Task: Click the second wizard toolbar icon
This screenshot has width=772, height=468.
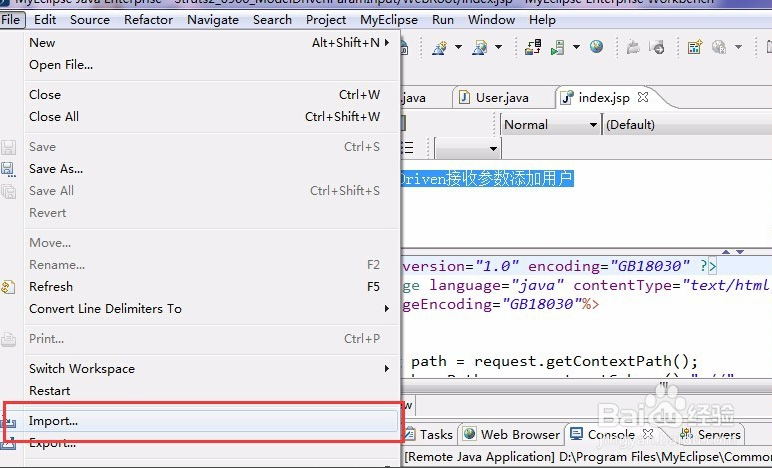Action: [x=480, y=48]
